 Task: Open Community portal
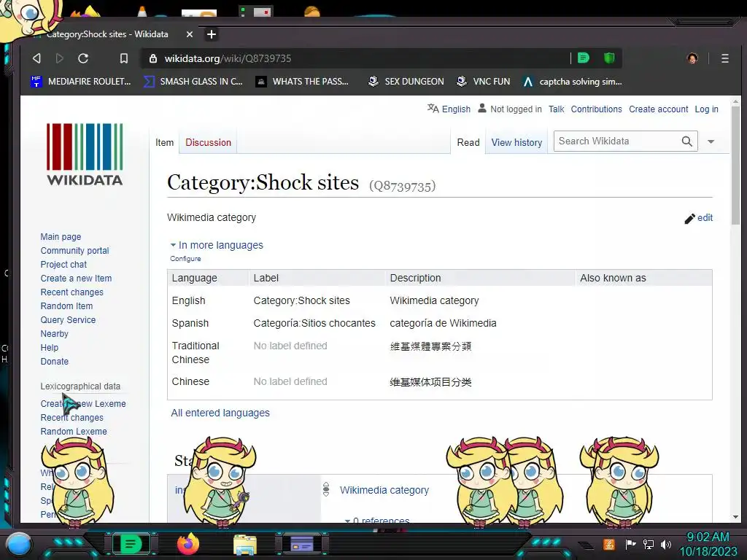pos(75,251)
